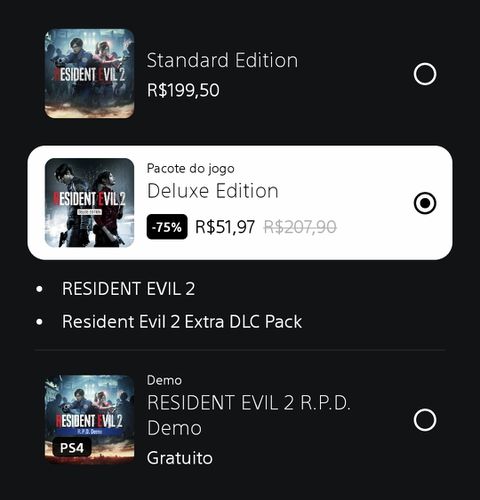Viewport: 480px width, 500px height.
Task: Click the Pacote do jogo label
Action: click(x=191, y=169)
